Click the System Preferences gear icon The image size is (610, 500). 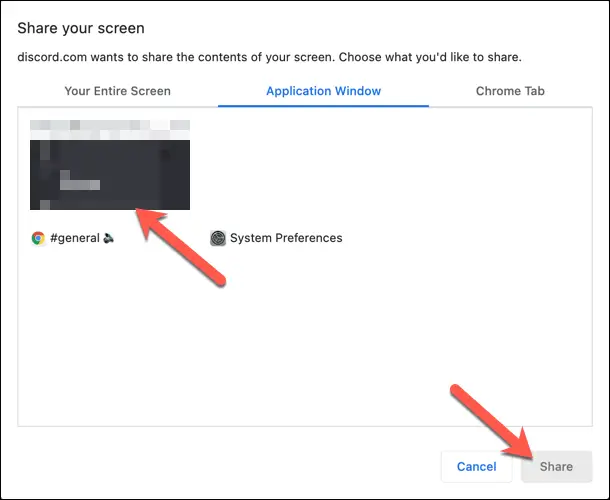pos(218,238)
